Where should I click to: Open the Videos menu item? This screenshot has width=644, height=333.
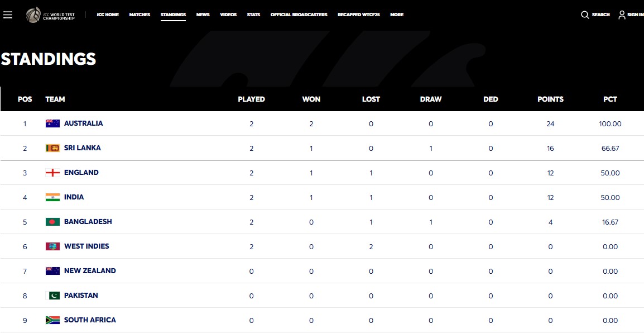point(228,15)
